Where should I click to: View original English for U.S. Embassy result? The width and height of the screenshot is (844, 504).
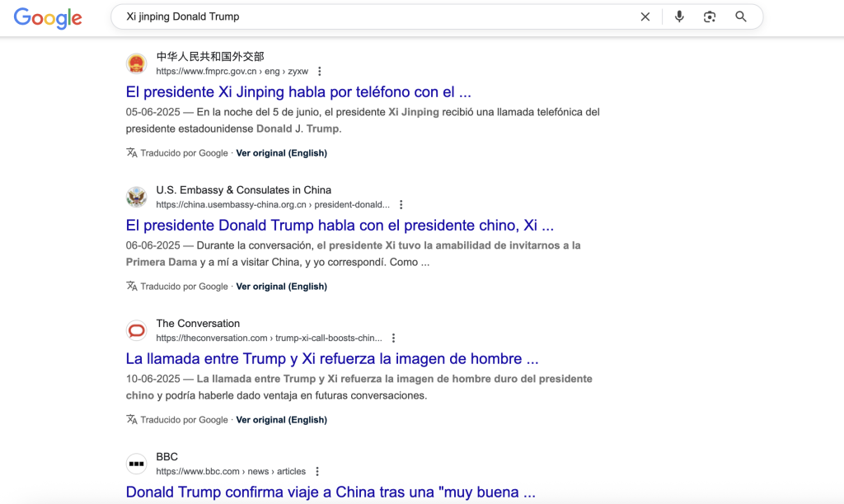tap(282, 286)
